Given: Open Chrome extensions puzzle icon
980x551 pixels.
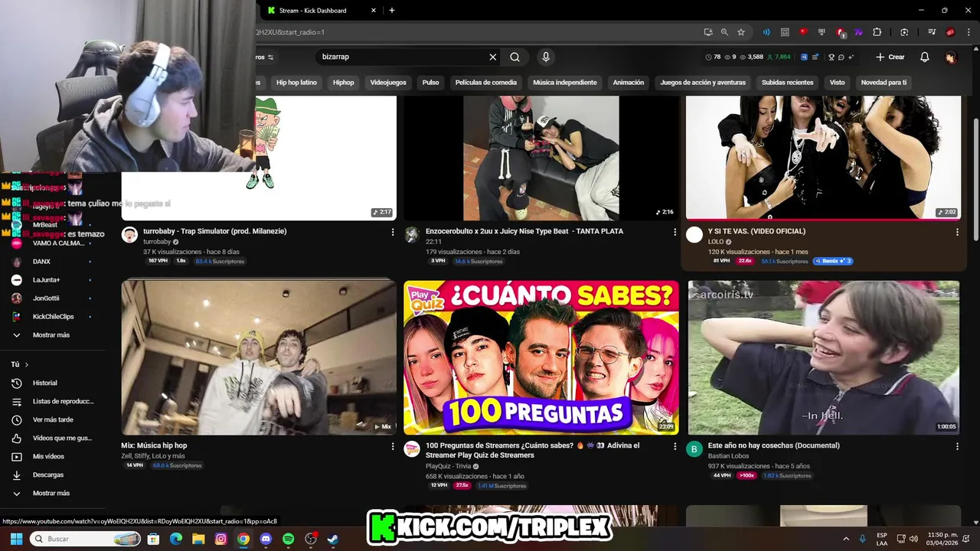Looking at the screenshot, I should click(877, 32).
